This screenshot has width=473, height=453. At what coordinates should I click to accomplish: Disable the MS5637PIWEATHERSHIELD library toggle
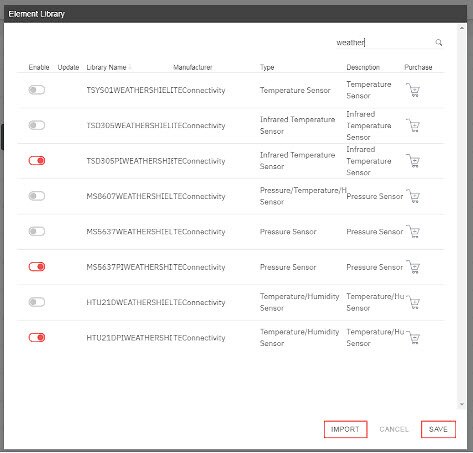(x=37, y=267)
